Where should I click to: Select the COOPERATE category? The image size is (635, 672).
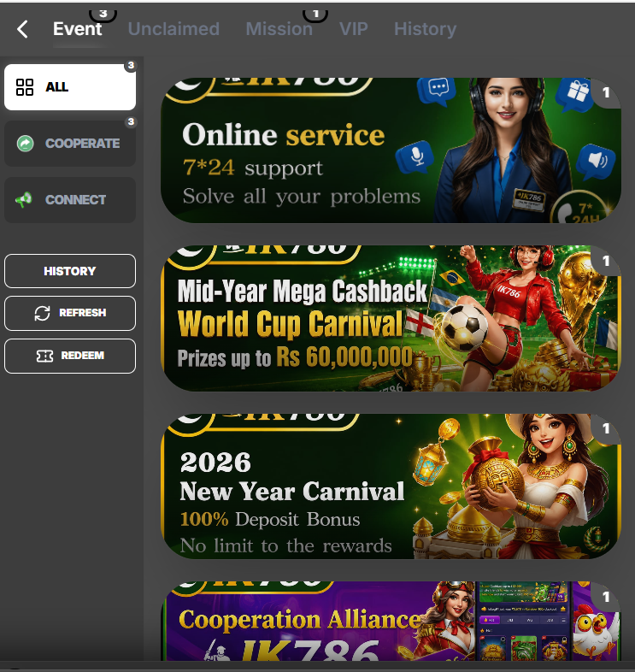tap(70, 143)
